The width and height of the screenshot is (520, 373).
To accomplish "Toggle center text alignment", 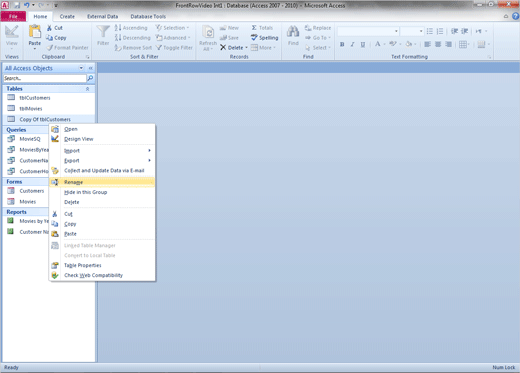I will 438,44.
